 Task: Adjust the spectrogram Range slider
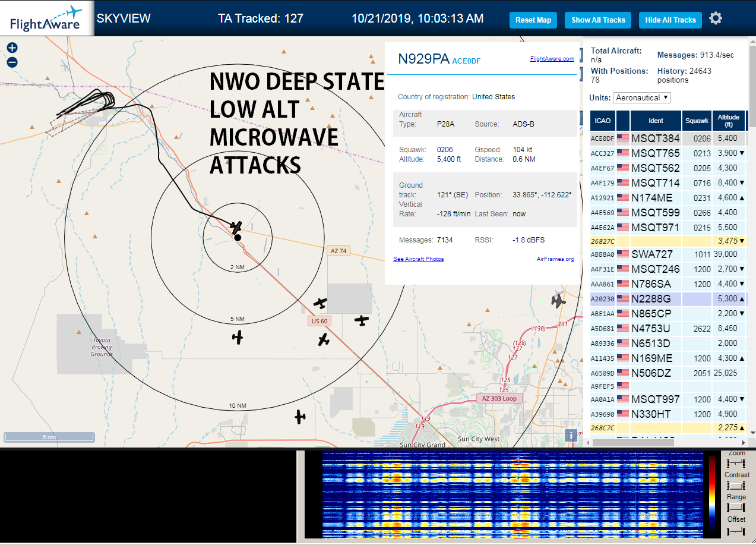pos(736,507)
